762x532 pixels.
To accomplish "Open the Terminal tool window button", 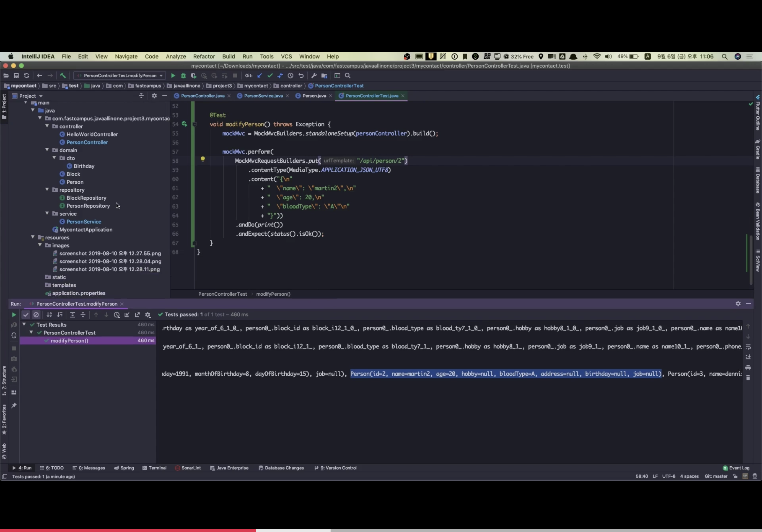I will click(154, 468).
